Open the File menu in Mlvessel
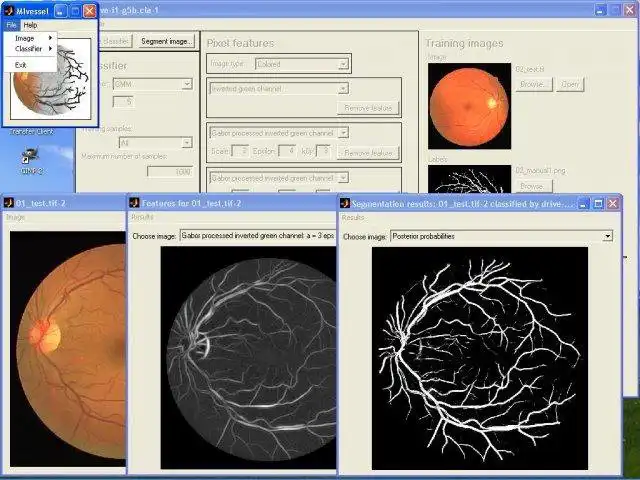 (x=11, y=25)
